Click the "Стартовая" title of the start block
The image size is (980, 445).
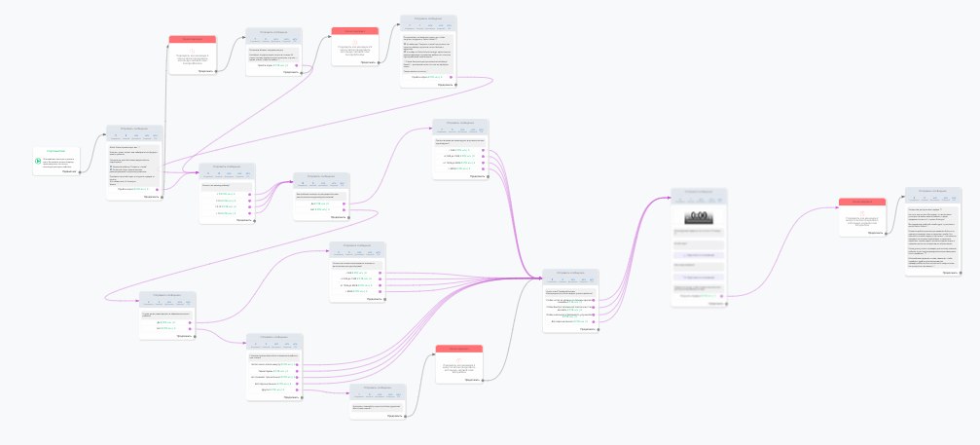(x=55, y=151)
